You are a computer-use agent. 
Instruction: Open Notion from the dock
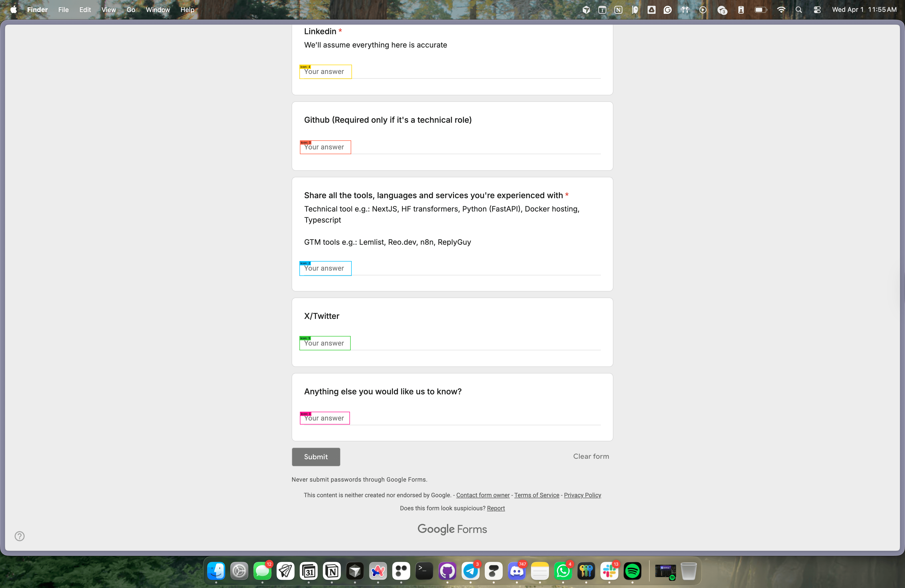click(x=332, y=571)
